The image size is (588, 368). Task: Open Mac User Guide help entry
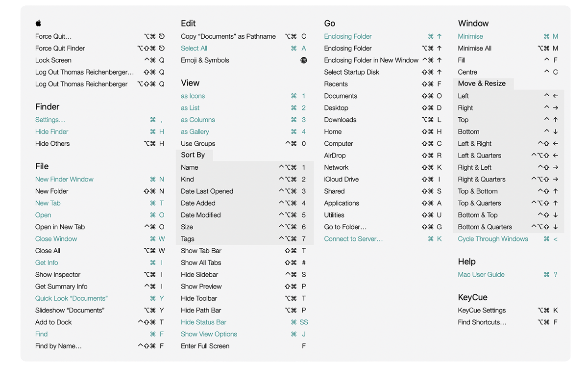(481, 274)
